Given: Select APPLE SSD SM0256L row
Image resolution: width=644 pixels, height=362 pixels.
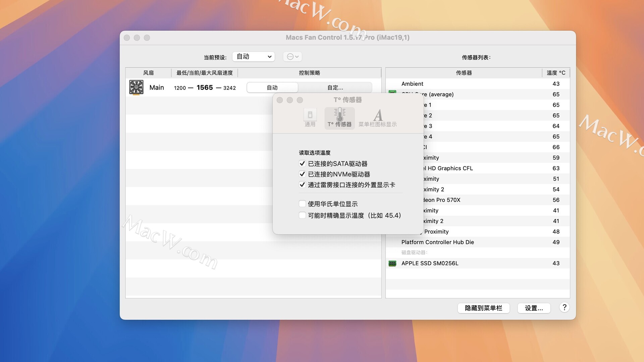Looking at the screenshot, I should [x=478, y=263].
